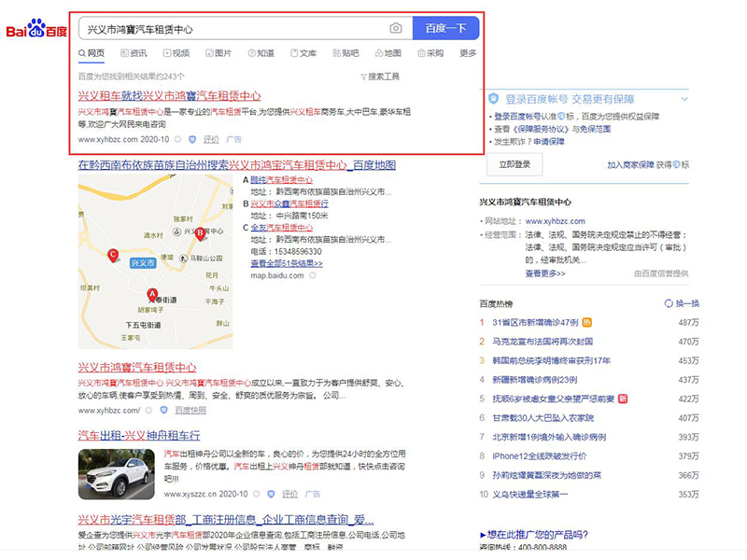Click 申请保障 link
The height and width of the screenshot is (560, 747).
coord(549,141)
